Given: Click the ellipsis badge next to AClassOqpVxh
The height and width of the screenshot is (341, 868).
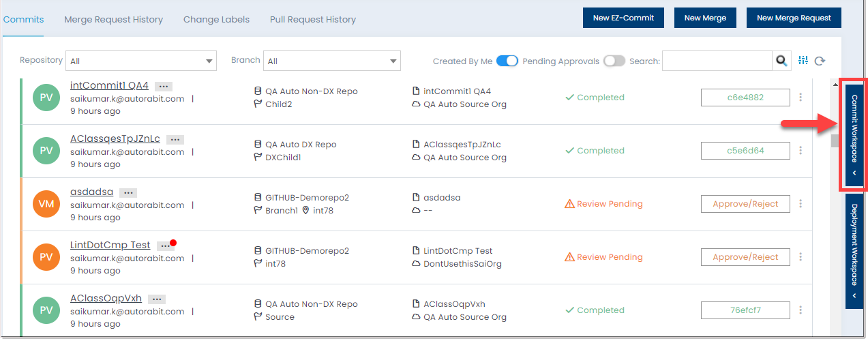Looking at the screenshot, I should tap(157, 299).
